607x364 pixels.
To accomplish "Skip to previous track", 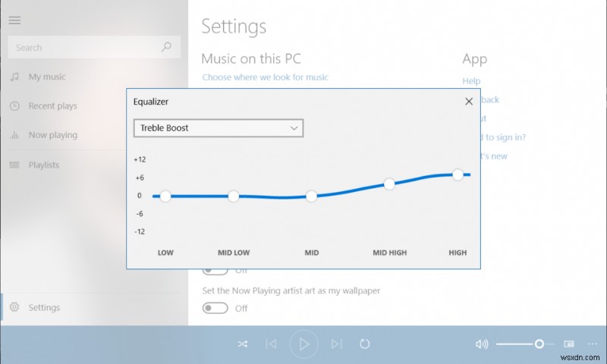I will pos(271,344).
